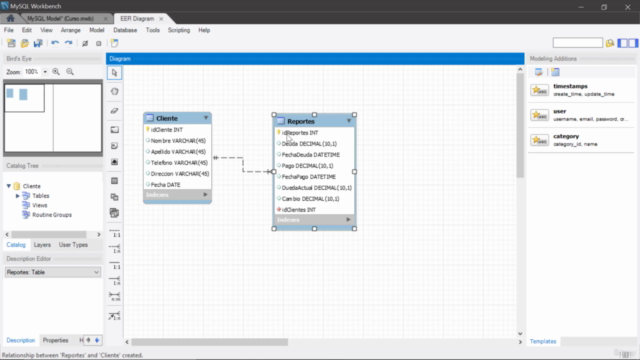
Task: Toggle the right sidebar panel
Action: [x=633, y=43]
